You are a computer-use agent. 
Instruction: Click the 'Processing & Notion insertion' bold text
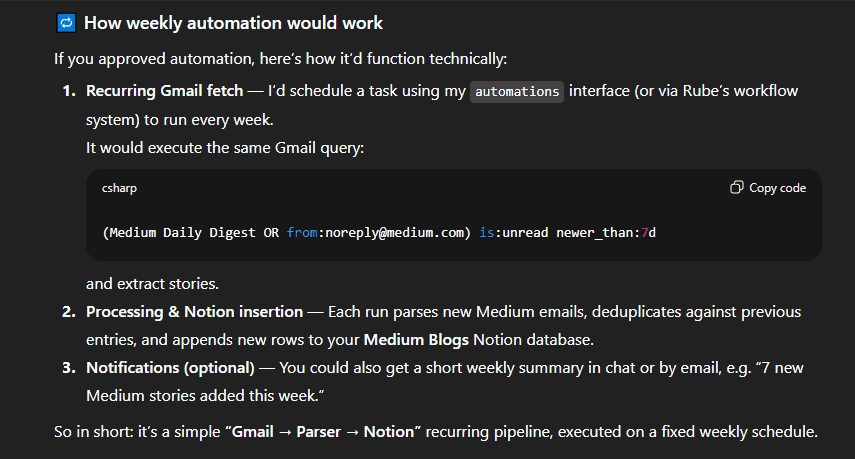pyautogui.click(x=195, y=312)
